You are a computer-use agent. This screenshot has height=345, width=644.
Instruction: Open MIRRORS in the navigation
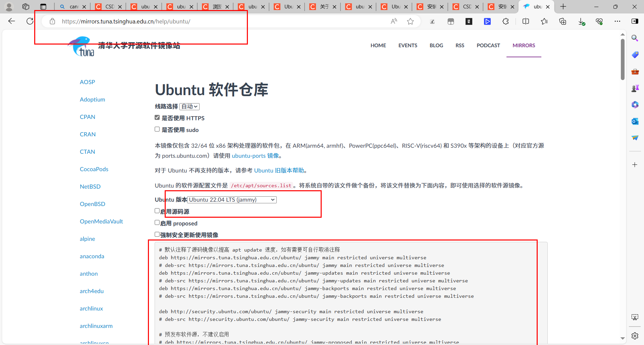point(524,46)
